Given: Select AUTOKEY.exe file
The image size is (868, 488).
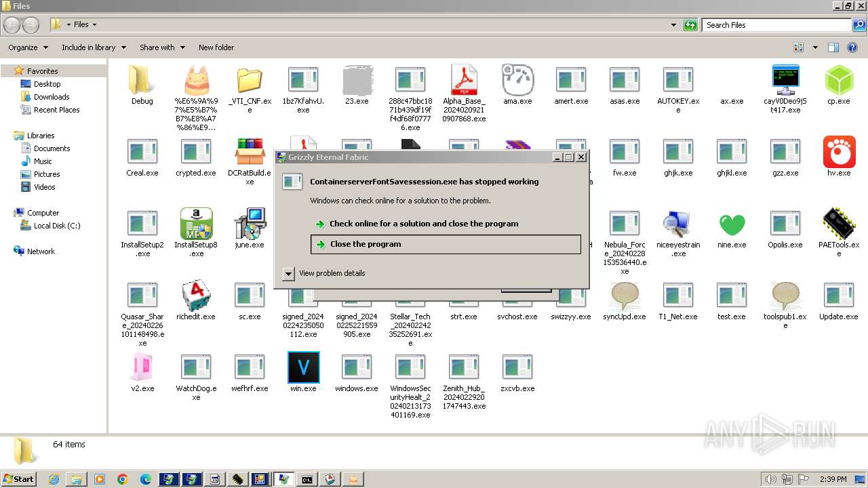Looking at the screenshot, I should click(x=678, y=89).
